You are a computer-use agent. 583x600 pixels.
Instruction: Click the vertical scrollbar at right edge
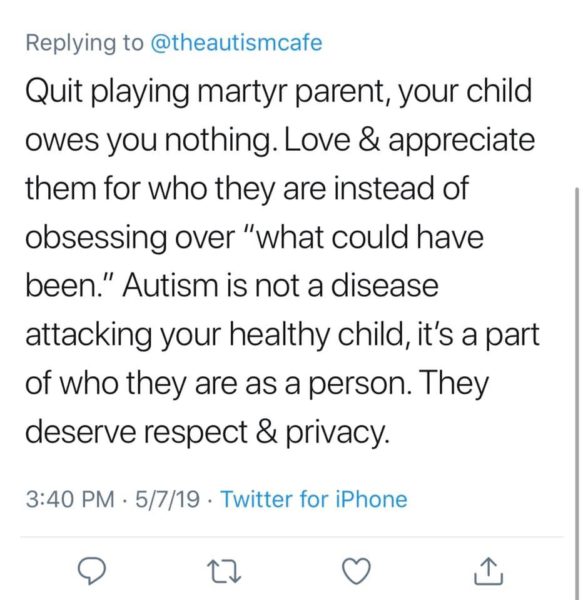[577, 394]
